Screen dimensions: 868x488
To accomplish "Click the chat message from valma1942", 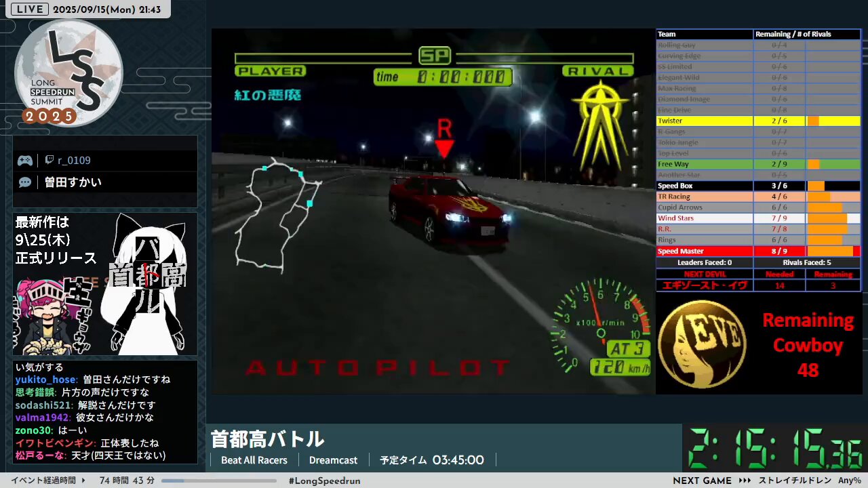I will pyautogui.click(x=85, y=418).
